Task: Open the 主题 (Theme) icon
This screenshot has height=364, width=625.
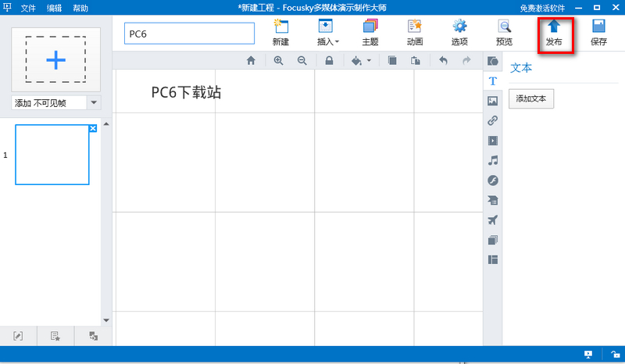Action: (x=370, y=33)
